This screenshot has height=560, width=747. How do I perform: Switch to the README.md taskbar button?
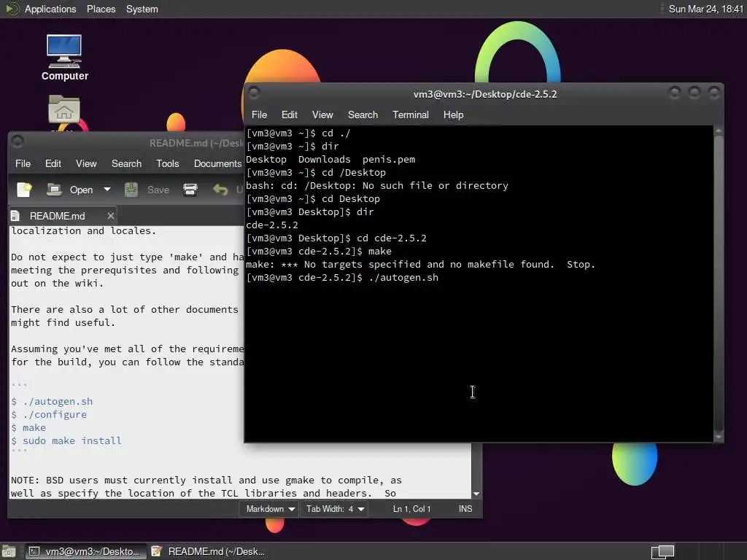click(208, 551)
